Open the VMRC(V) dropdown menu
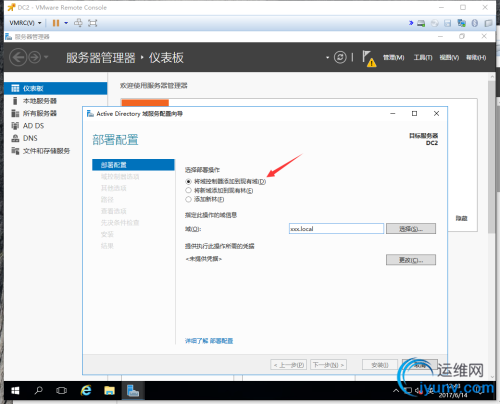The height and width of the screenshot is (404, 500). 25,23
